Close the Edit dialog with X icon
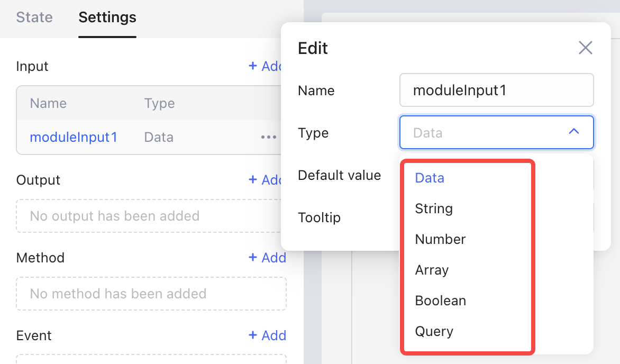The width and height of the screenshot is (620, 364). point(585,48)
